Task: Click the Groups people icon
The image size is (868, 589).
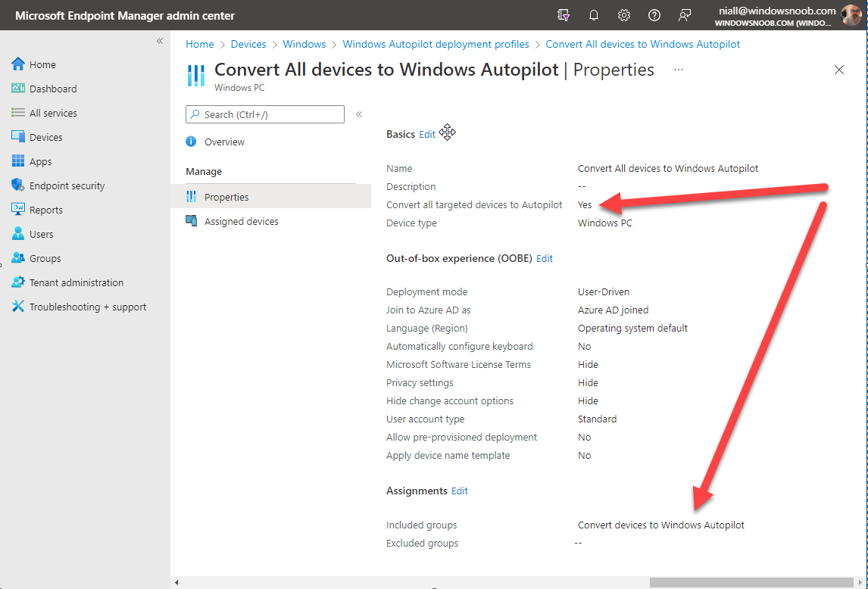Action: [x=18, y=258]
